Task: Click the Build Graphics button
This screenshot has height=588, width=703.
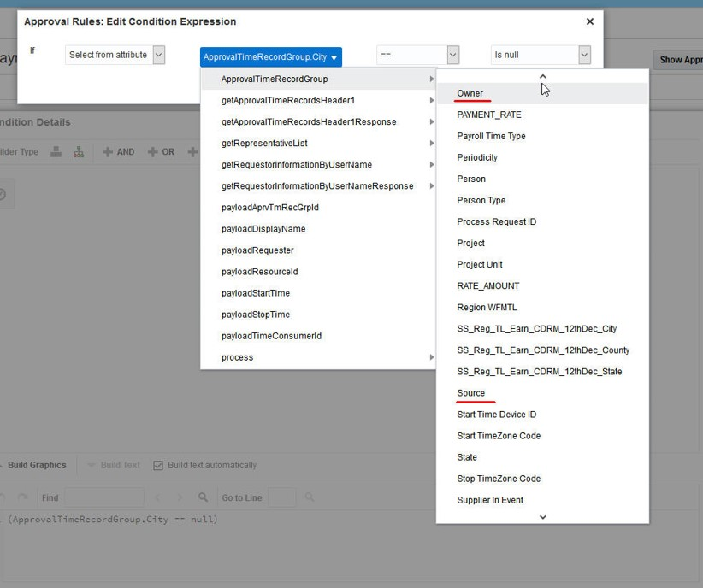Action: pos(33,465)
